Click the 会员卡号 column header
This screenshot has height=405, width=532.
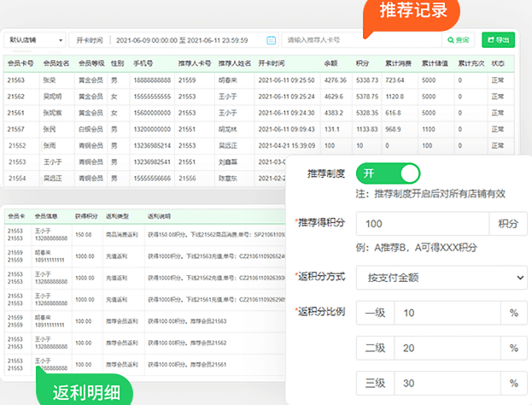pos(19,63)
